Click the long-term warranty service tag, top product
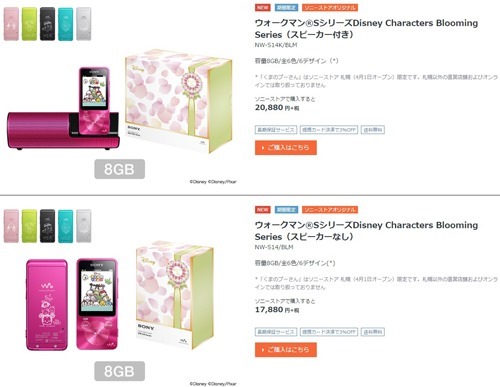 click(276, 130)
